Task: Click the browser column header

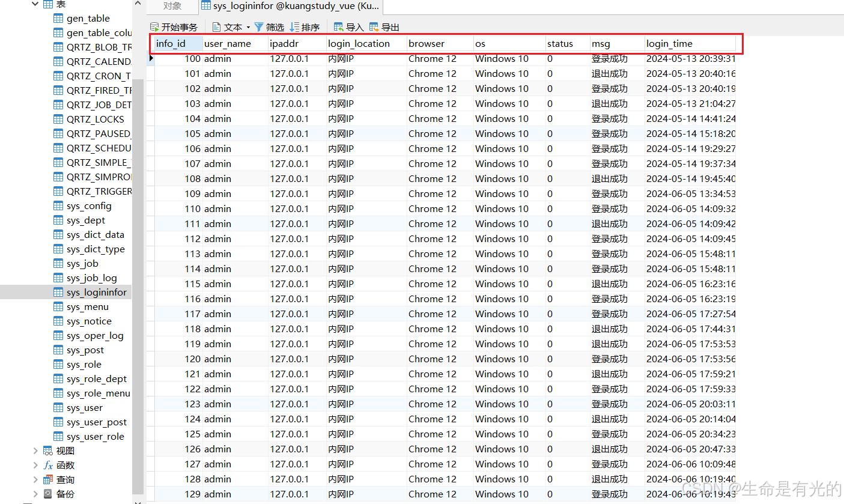Action: point(440,43)
